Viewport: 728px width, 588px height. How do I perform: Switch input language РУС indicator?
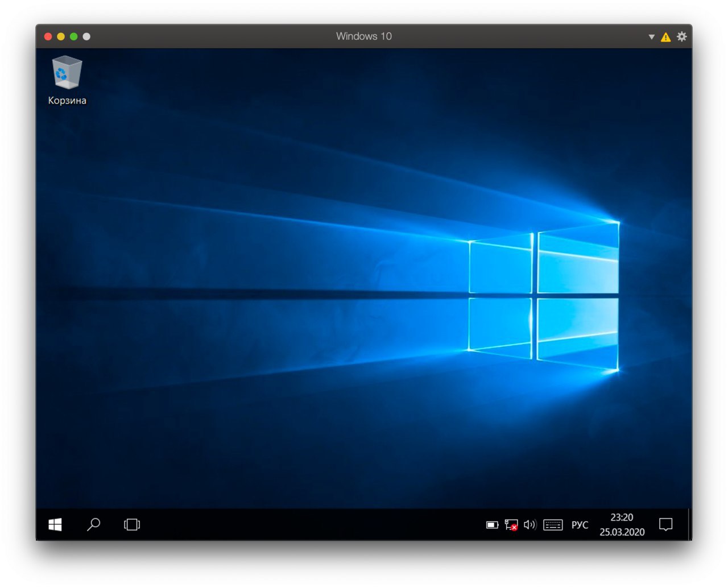(x=580, y=525)
